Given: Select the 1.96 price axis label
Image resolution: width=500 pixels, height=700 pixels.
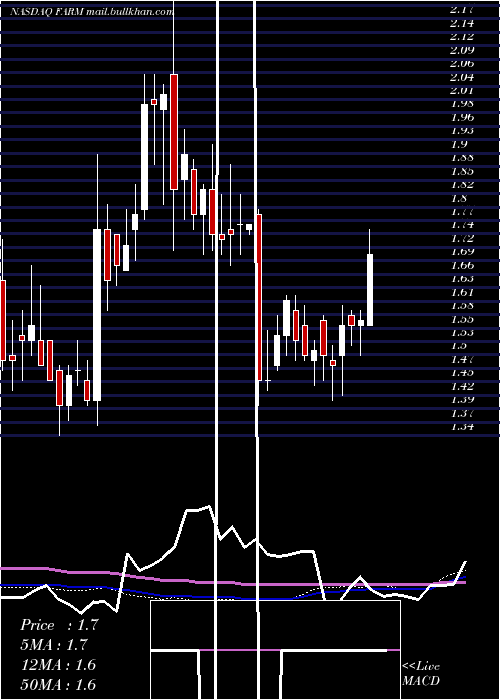Looking at the screenshot, I should click(462, 117).
